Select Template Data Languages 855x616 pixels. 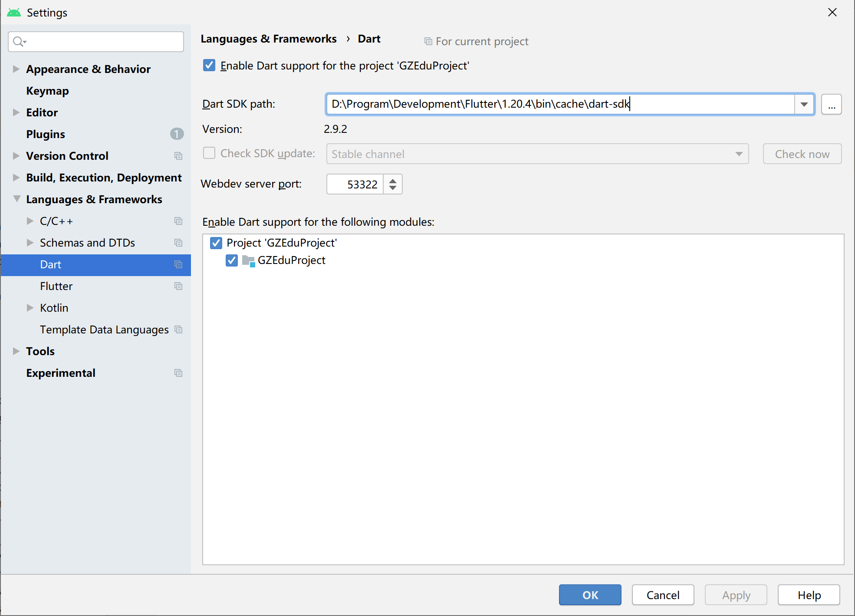104,330
